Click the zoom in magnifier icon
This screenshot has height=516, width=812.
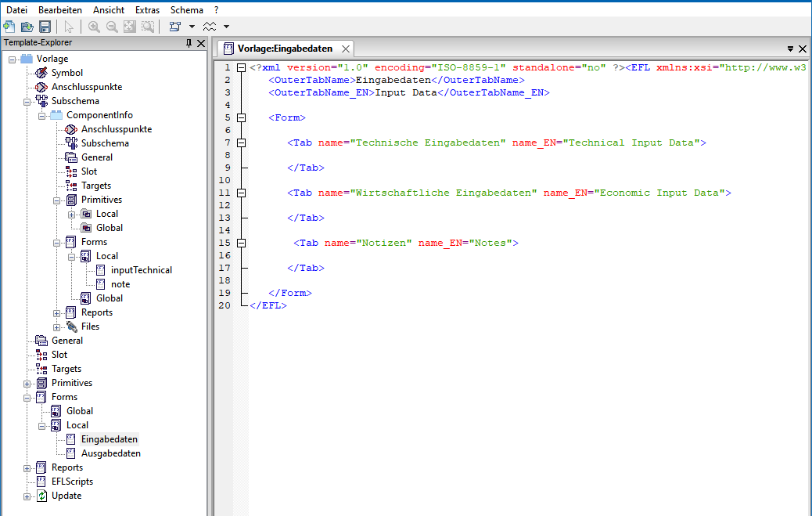click(94, 27)
